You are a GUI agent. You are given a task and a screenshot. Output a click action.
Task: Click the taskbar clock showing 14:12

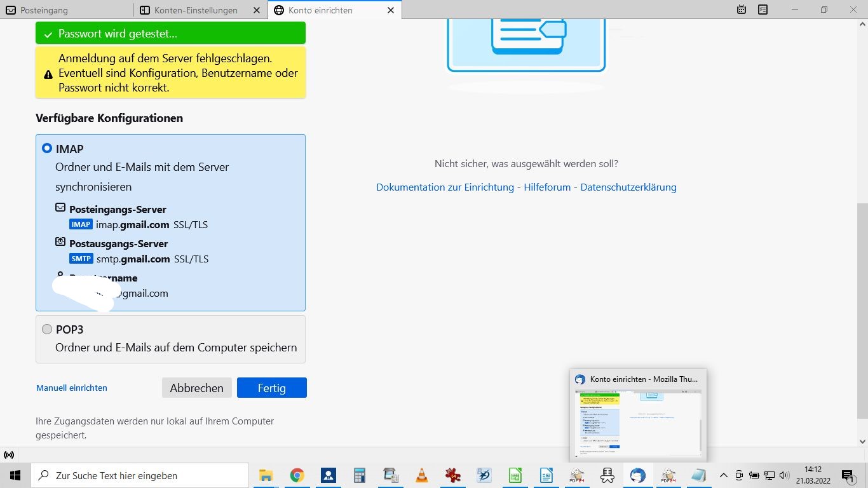(813, 475)
